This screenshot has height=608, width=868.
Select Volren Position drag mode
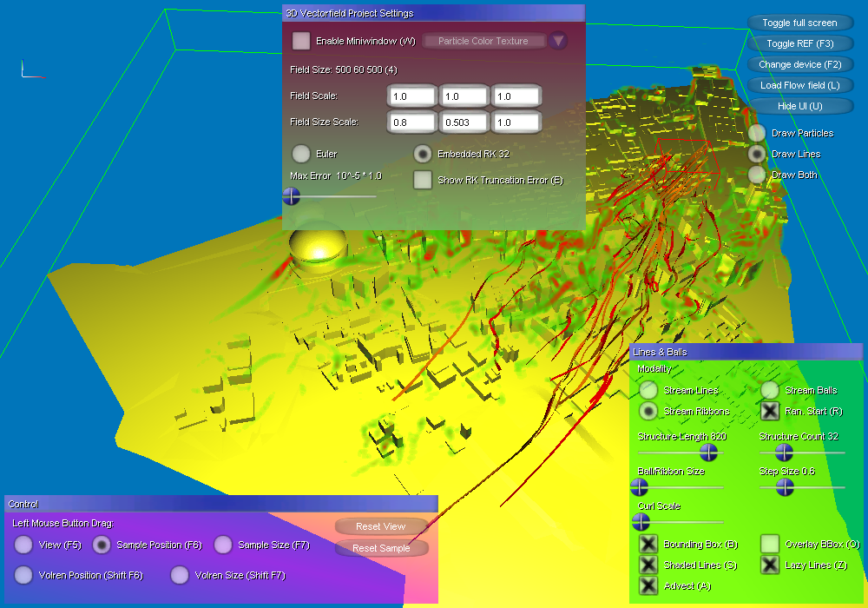(23, 575)
